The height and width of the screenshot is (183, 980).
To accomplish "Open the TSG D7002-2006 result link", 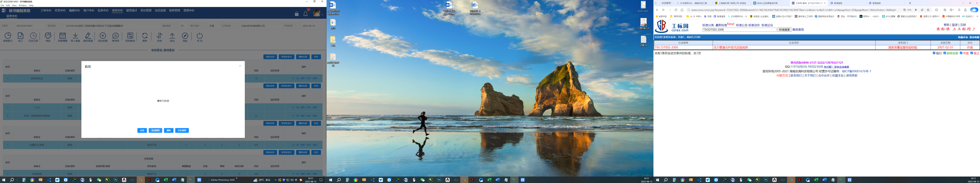I will [667, 47].
